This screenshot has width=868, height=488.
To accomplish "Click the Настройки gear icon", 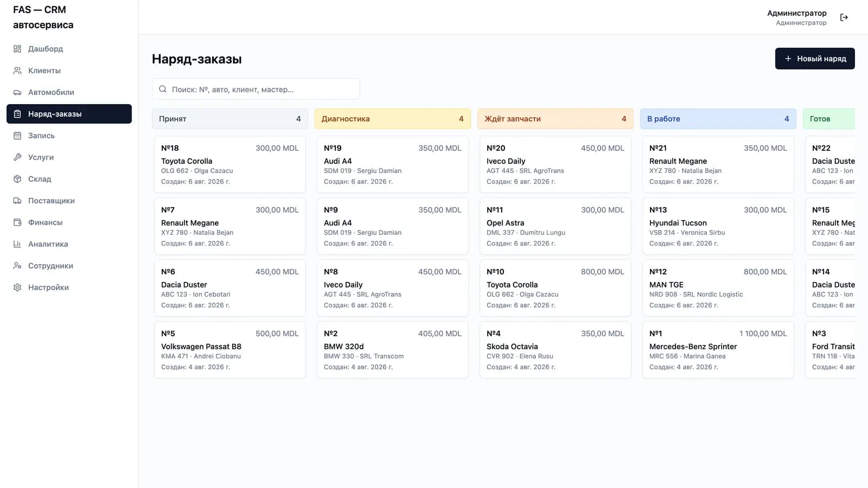I will click(x=17, y=287).
